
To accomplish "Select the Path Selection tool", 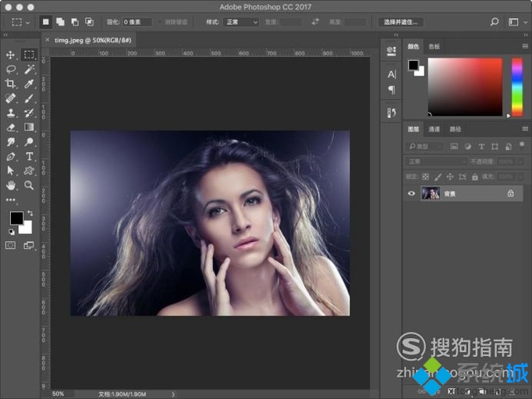I will (x=10, y=170).
